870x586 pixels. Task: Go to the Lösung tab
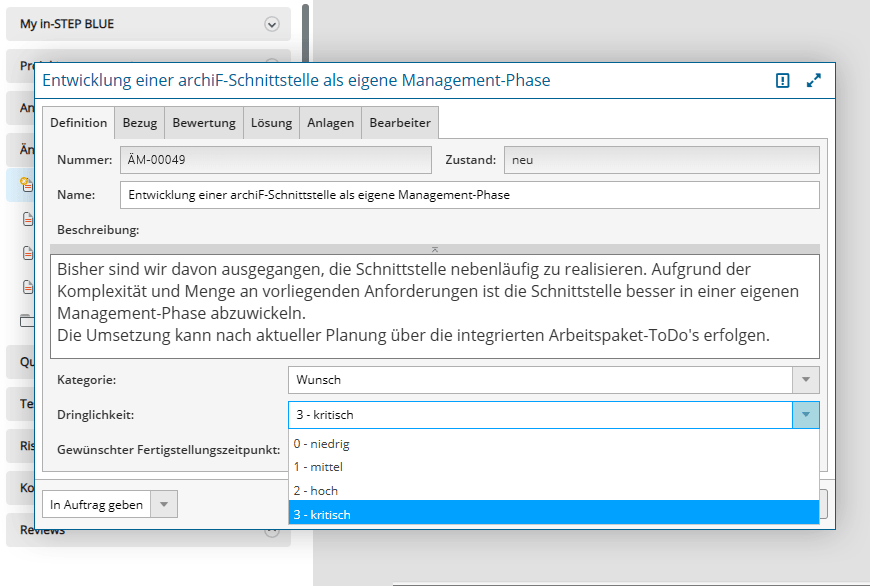271,123
